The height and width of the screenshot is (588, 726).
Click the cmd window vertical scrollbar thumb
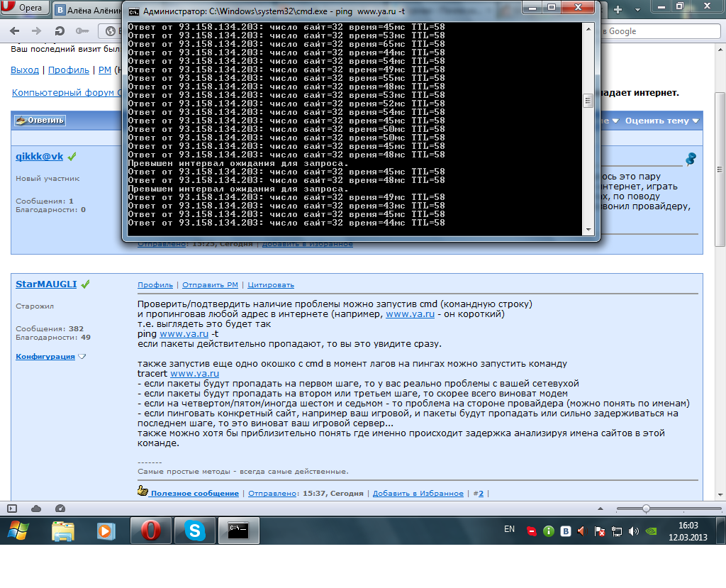pyautogui.click(x=588, y=101)
